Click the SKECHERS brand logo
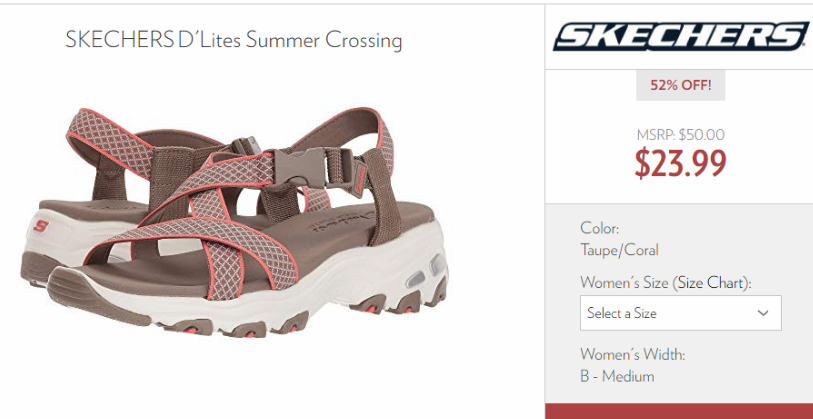 click(x=680, y=36)
